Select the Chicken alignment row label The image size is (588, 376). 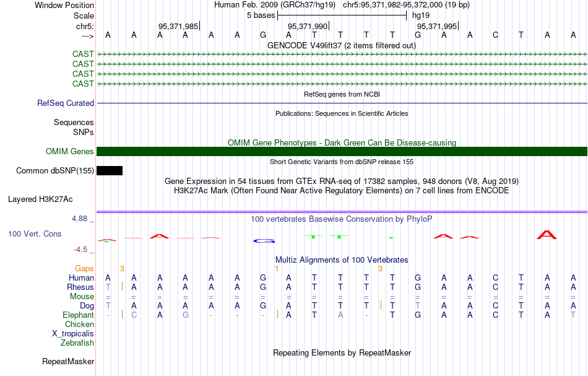point(79,324)
